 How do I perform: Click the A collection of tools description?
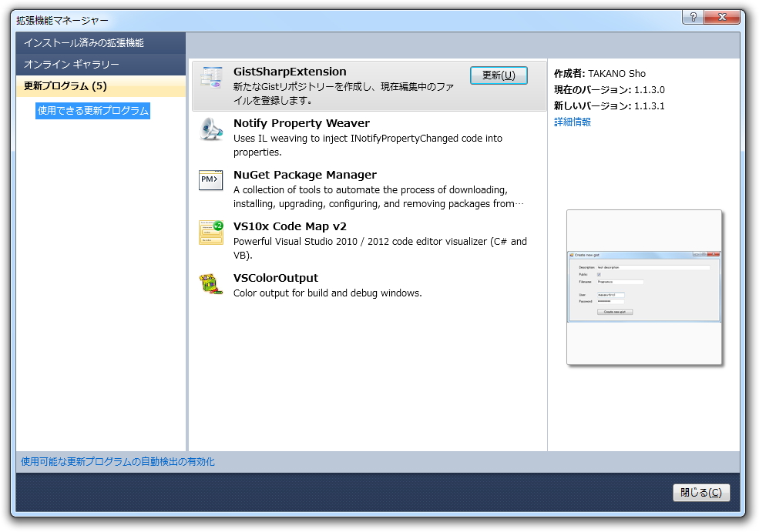378,197
